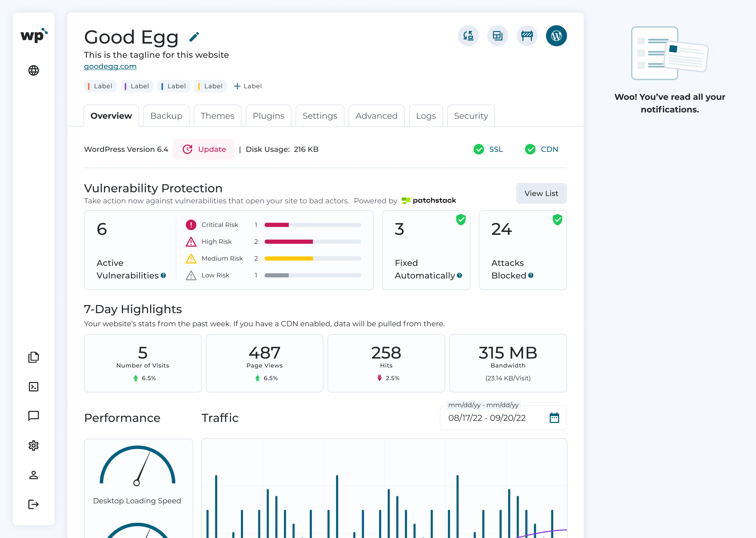
Task: Open the calendar icon in date field
Action: (x=554, y=418)
